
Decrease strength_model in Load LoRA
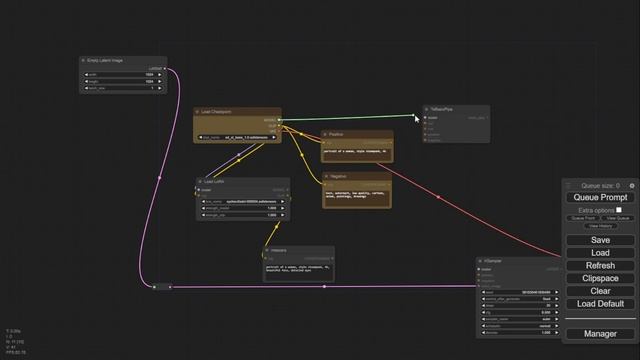coord(203,208)
